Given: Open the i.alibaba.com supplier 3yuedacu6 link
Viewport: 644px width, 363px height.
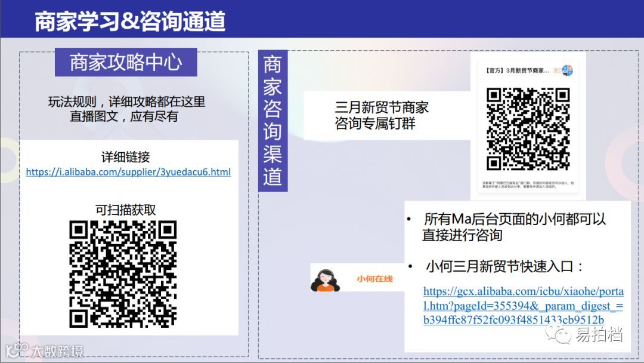Looking at the screenshot, I should click(128, 172).
